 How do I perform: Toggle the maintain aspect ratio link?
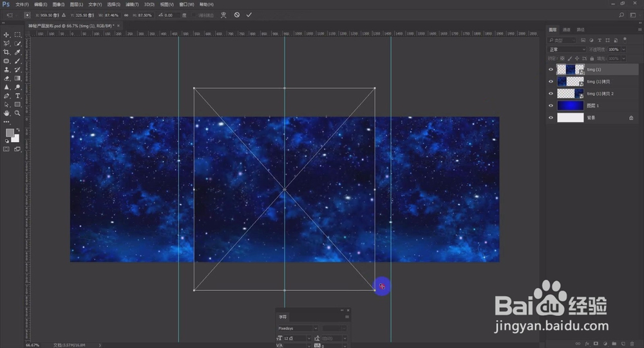coord(126,15)
